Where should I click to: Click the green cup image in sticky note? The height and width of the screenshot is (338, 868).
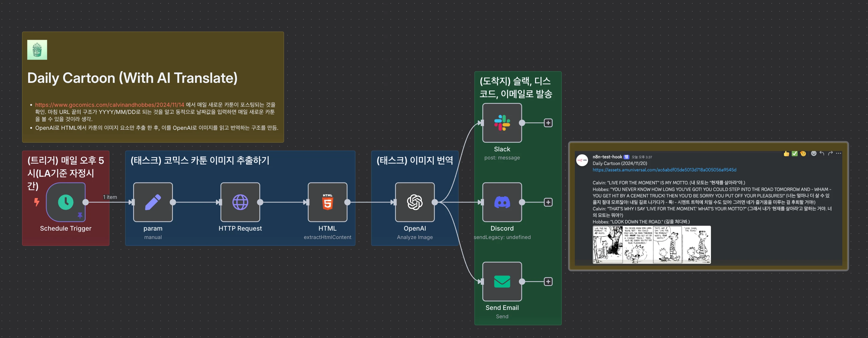(x=37, y=50)
